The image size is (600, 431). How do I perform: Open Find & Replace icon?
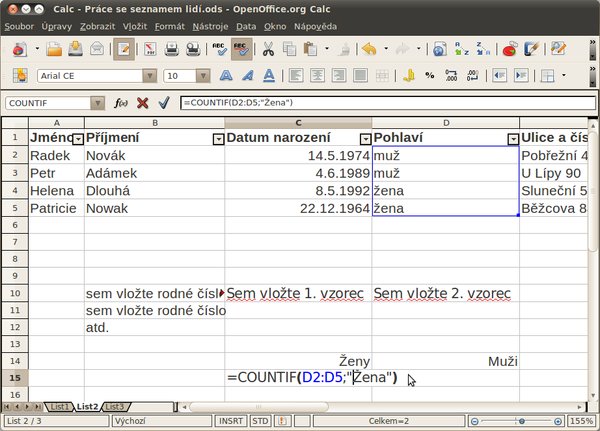pos(558,49)
